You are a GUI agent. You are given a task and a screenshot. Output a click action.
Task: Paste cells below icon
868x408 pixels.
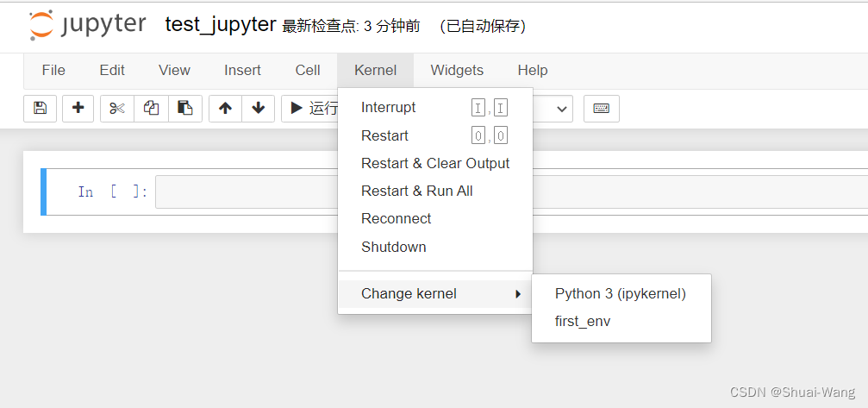[x=185, y=108]
